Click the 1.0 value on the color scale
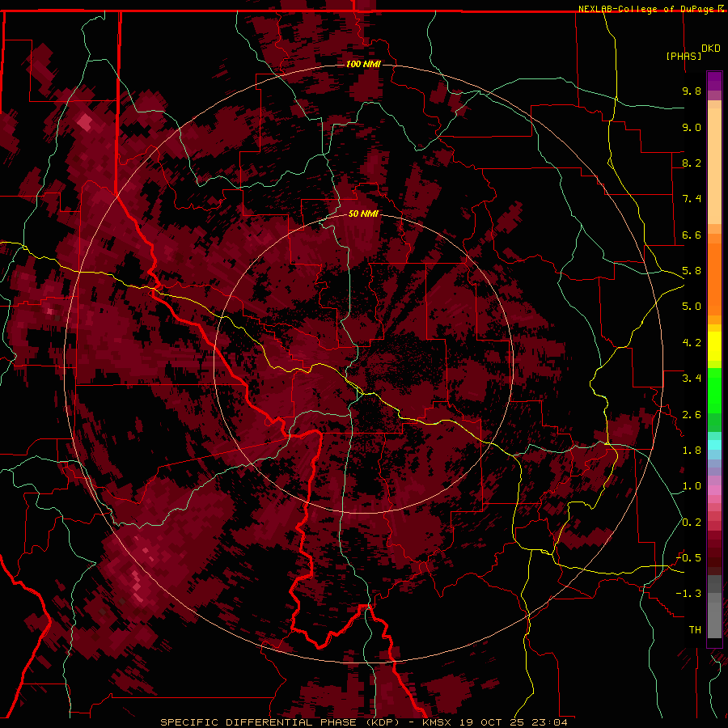This screenshot has height=728, width=728. click(692, 486)
